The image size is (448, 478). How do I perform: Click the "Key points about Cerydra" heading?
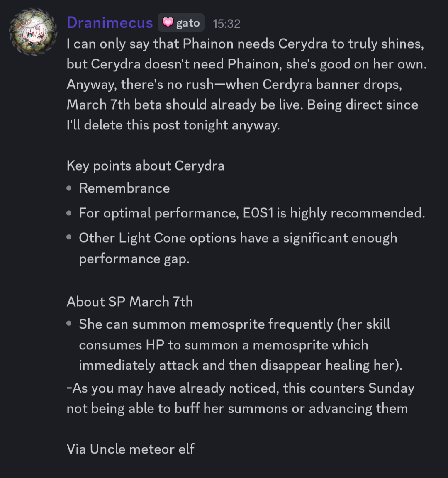click(145, 166)
